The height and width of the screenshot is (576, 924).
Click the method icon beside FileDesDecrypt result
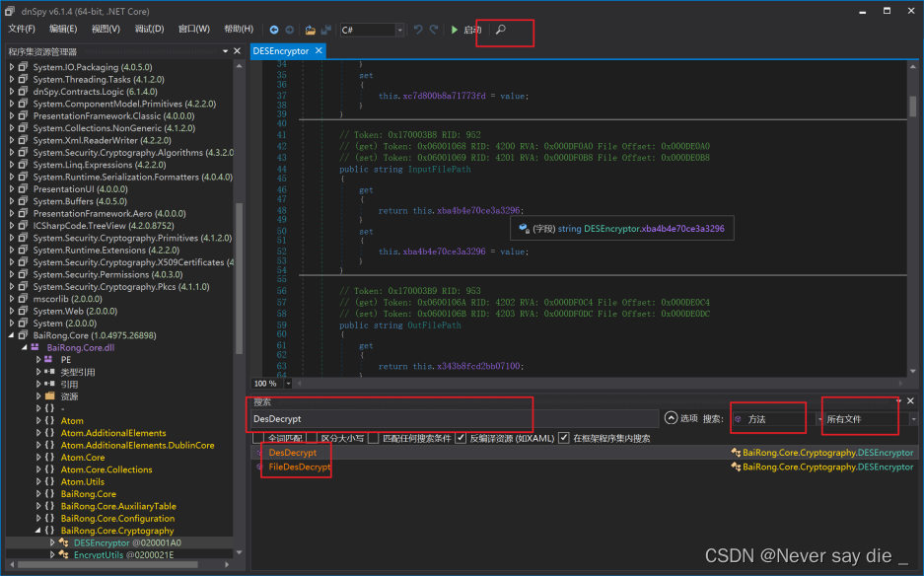pos(259,467)
